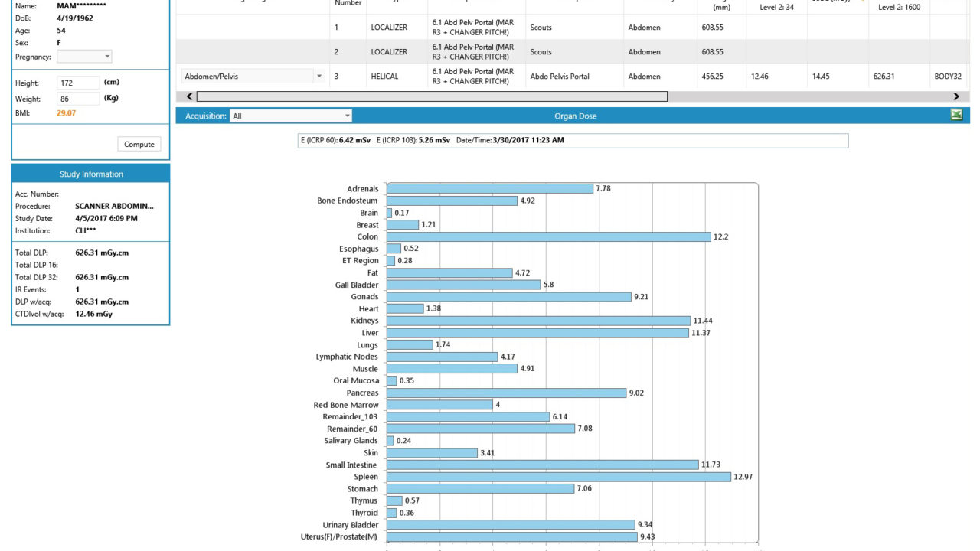The width and height of the screenshot is (980, 551).
Task: Click the Kidneys dose bar
Action: (539, 321)
